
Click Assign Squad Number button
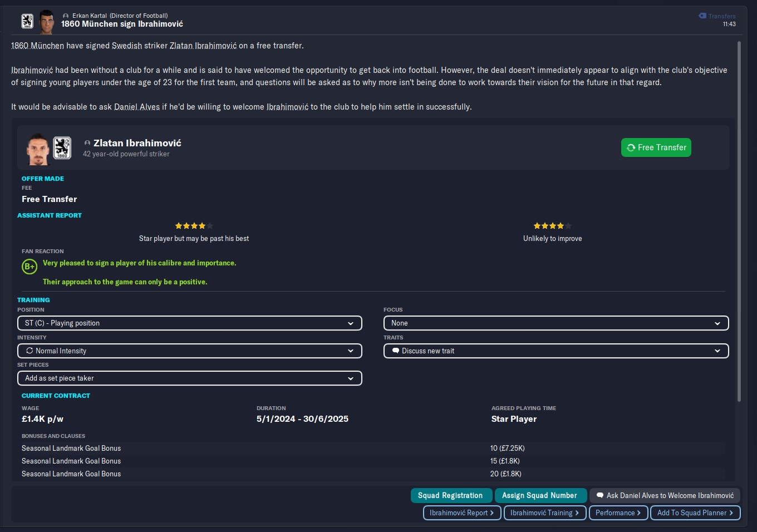point(539,495)
